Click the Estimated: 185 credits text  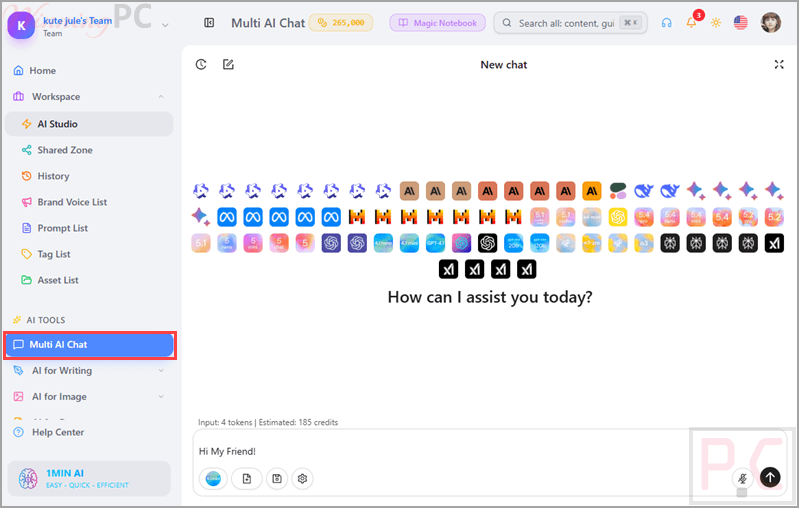298,422
